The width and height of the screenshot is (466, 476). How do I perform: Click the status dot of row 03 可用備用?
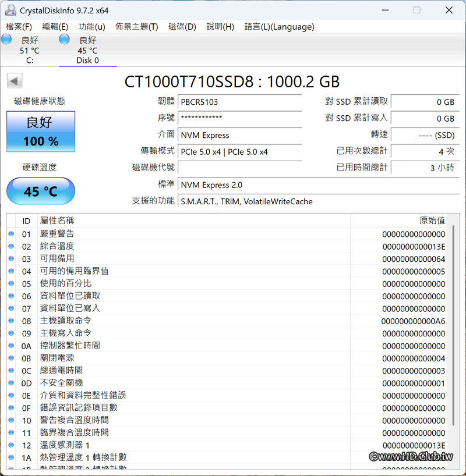coord(11,258)
